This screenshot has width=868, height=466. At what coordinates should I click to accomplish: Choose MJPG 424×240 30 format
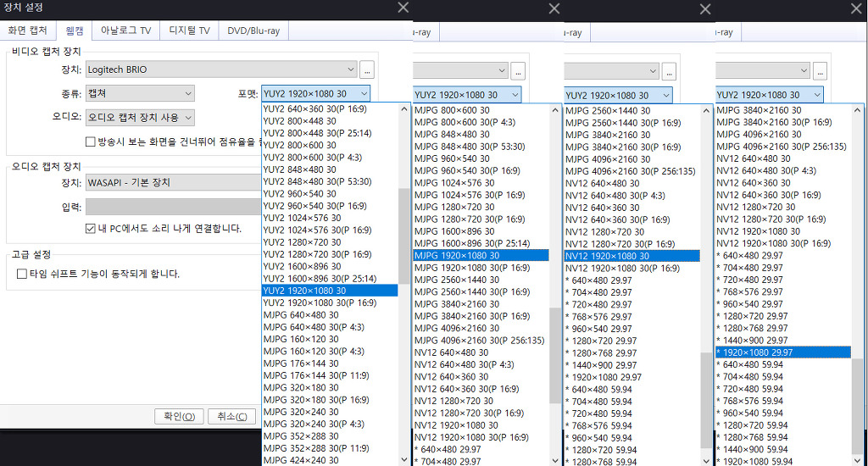(x=301, y=460)
